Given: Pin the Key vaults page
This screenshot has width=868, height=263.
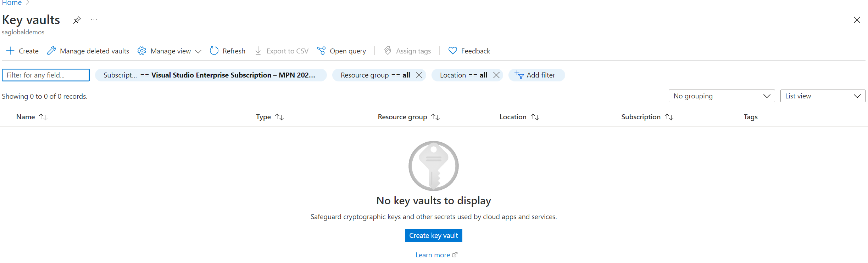Looking at the screenshot, I should (x=77, y=20).
